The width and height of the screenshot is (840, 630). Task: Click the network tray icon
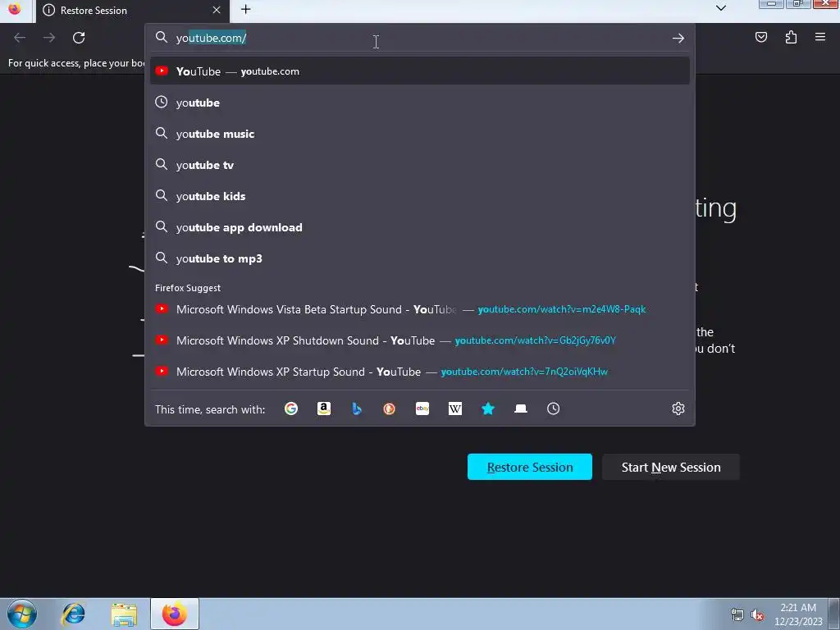point(737,615)
